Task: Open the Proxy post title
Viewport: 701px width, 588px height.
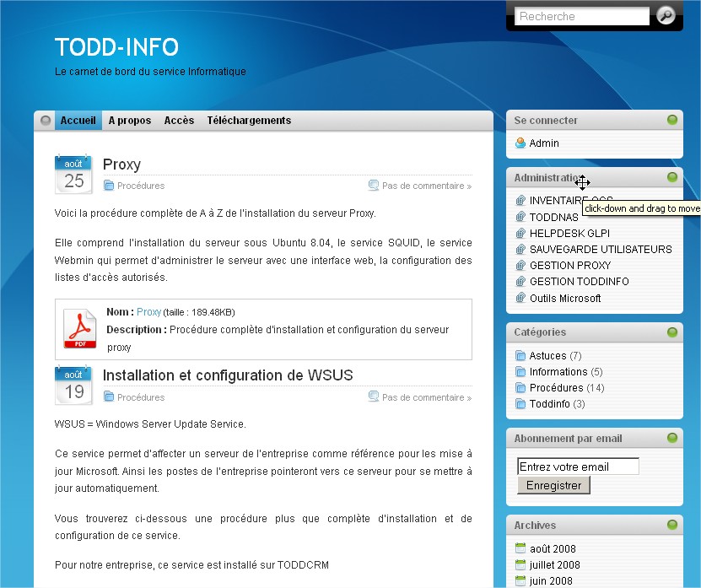Action: 121,165
